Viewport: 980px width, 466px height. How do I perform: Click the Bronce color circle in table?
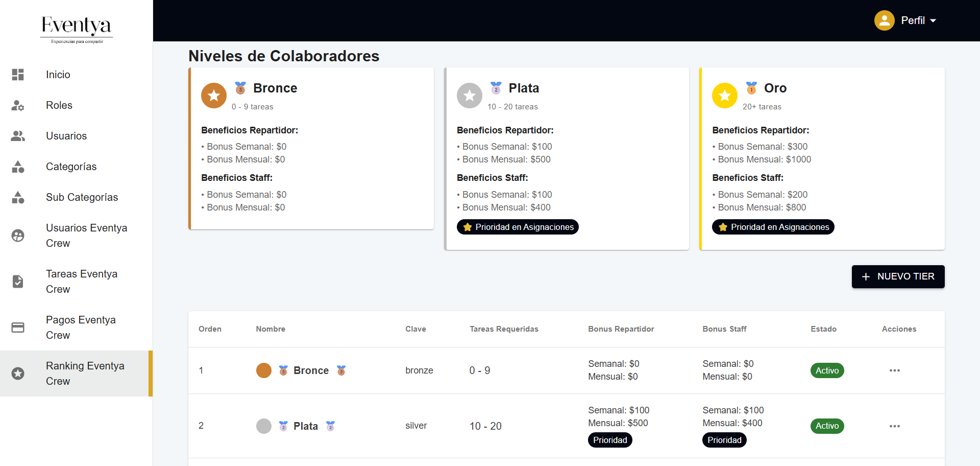tap(263, 370)
